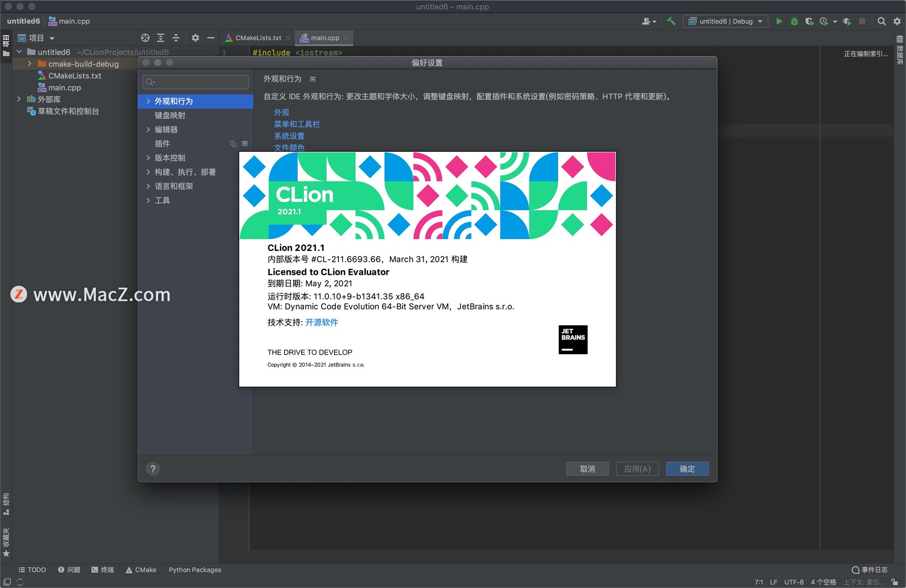Click the Profile run icon with clock
906x588 pixels.
point(824,21)
